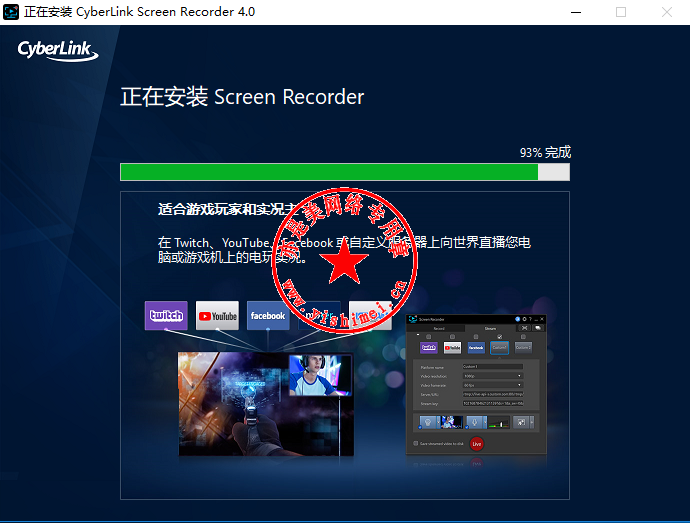690x523 pixels.
Task: Maximize the installer window
Action: [621, 12]
